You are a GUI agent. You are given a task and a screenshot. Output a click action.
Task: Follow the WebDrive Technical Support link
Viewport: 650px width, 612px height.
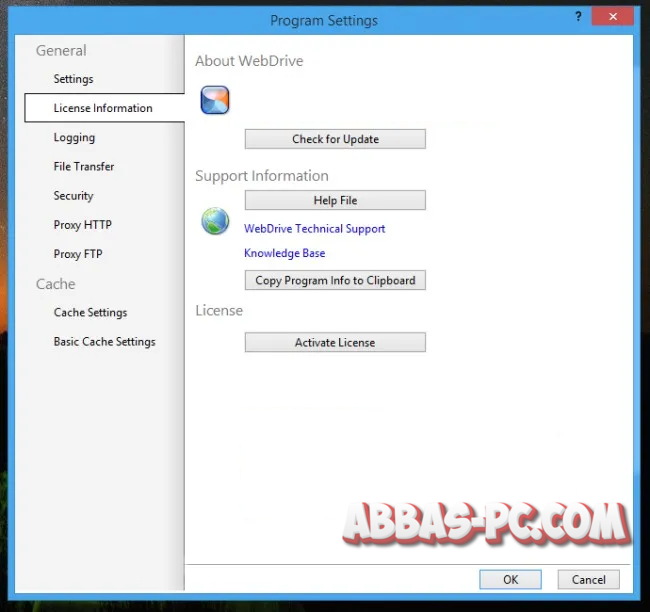(x=314, y=228)
